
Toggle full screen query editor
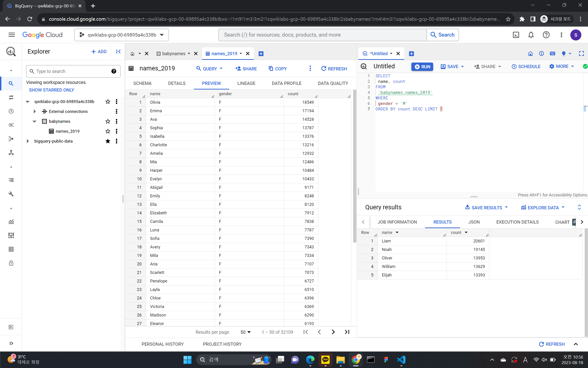tap(581, 54)
